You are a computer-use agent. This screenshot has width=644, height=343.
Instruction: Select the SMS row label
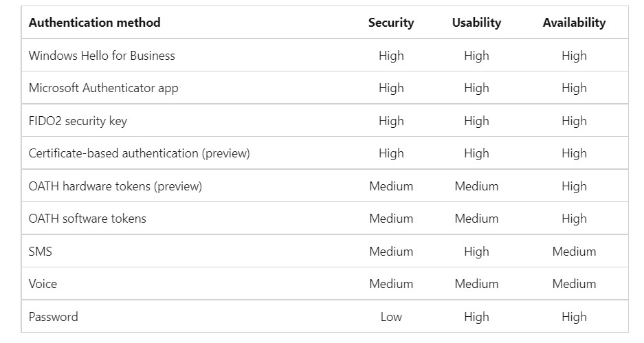click(x=41, y=252)
